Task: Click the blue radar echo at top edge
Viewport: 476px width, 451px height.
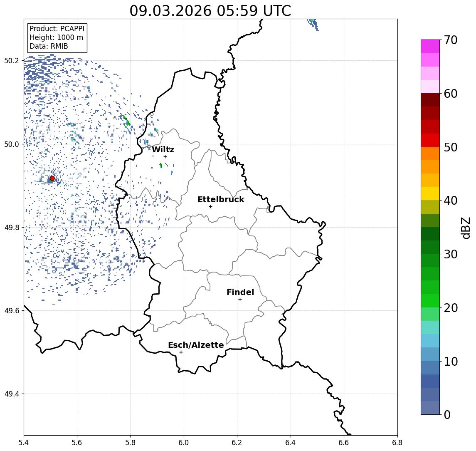Action: point(313,24)
